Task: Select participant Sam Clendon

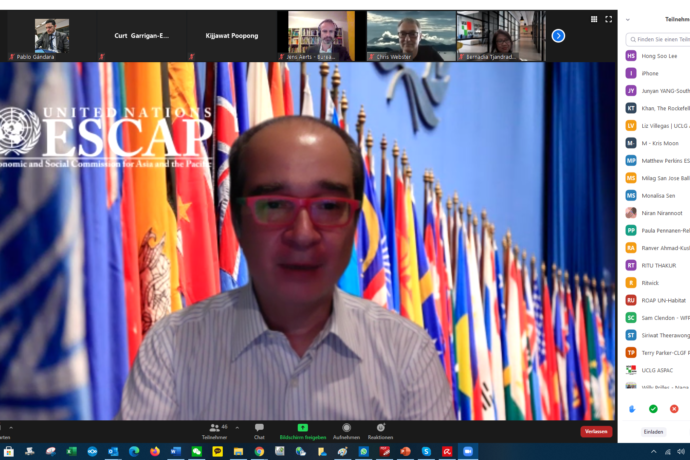Action: coord(657,318)
